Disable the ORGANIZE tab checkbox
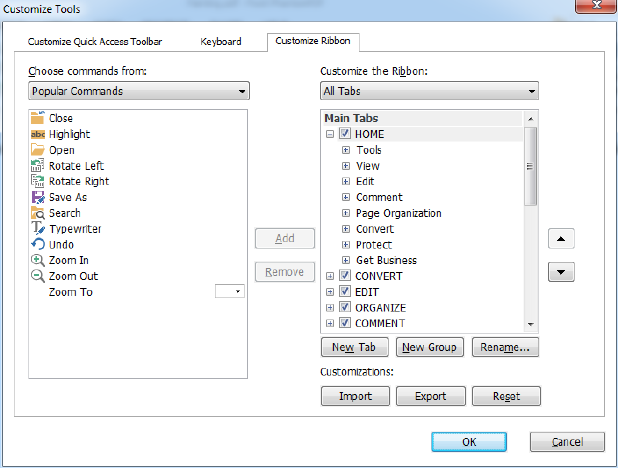 pos(345,307)
